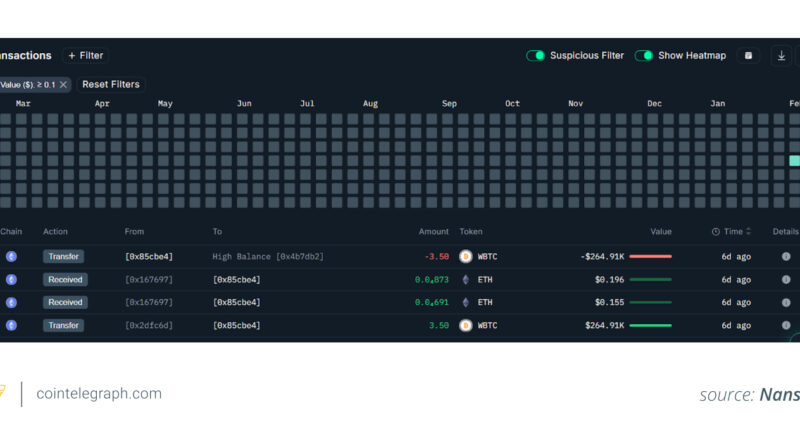Click the calendar icon beside Show Heatmap
Viewport: 800px width, 445px height.
tap(747, 56)
